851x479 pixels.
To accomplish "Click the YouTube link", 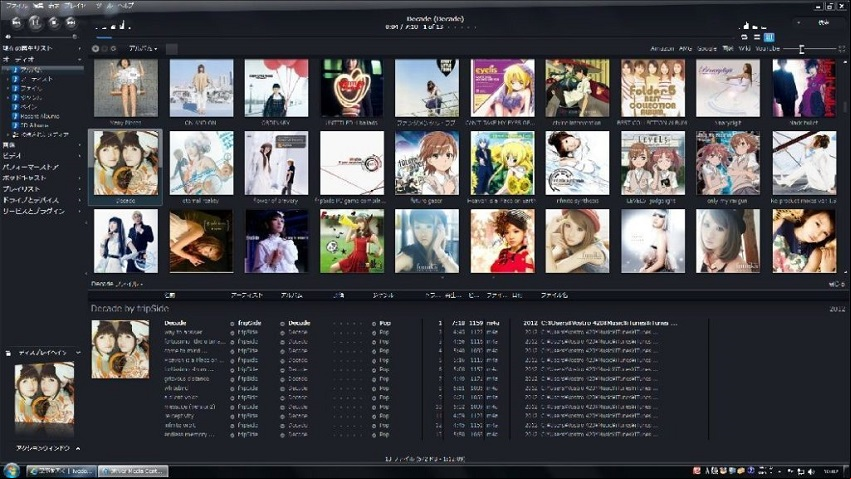I will [x=767, y=49].
